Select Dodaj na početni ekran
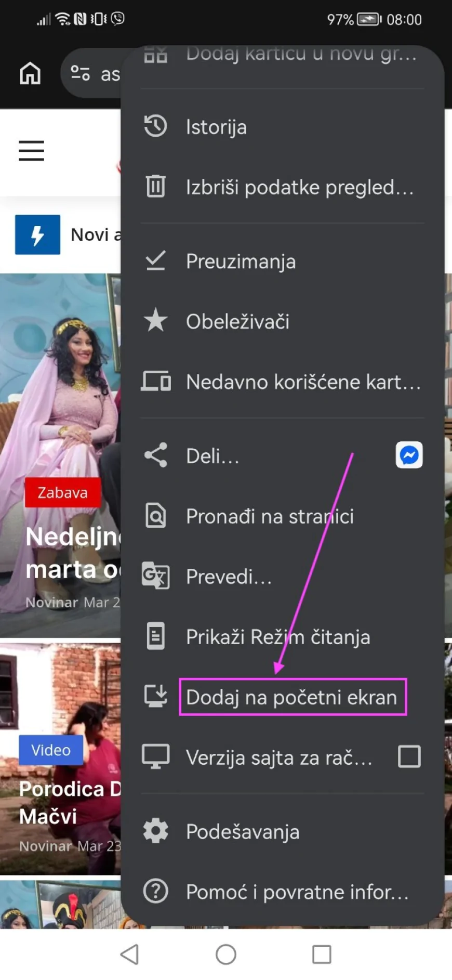The image size is (452, 980). click(291, 697)
